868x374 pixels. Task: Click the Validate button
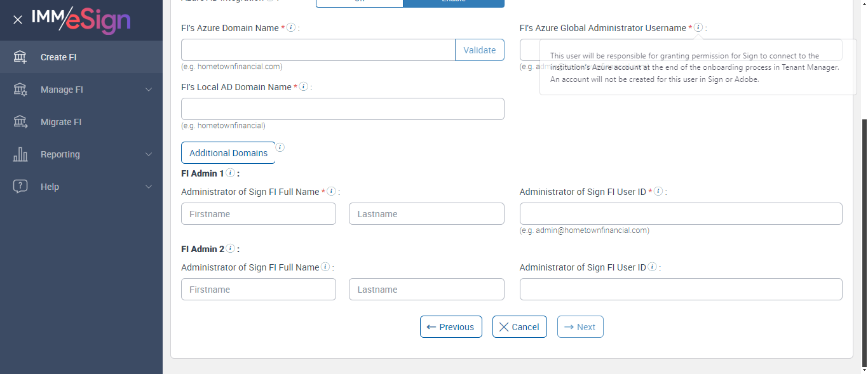click(480, 50)
